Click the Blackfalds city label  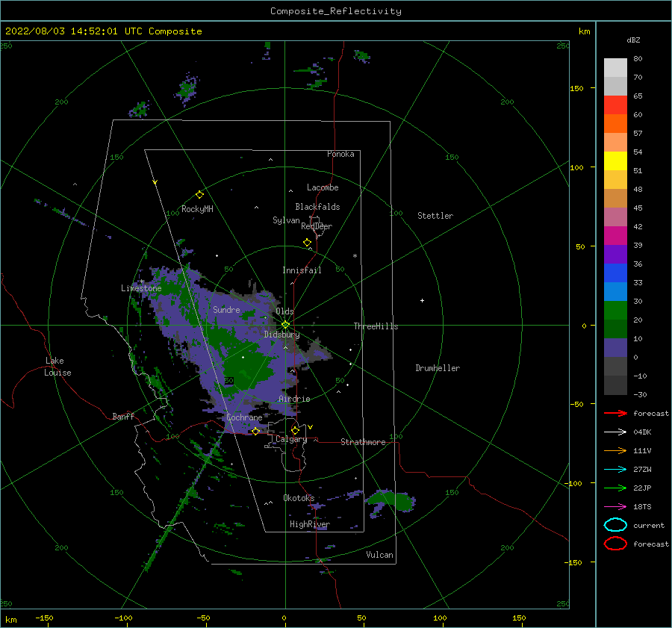(317, 207)
